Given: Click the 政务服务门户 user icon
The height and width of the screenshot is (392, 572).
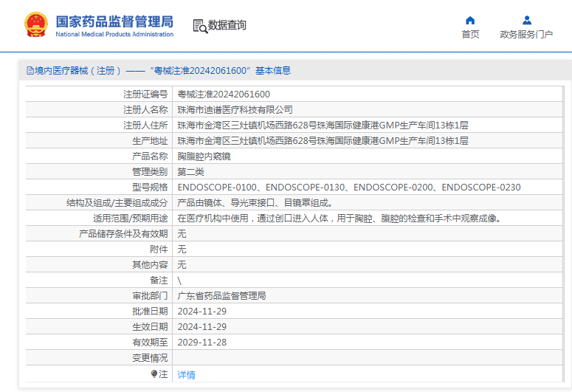Looking at the screenshot, I should coord(527,20).
